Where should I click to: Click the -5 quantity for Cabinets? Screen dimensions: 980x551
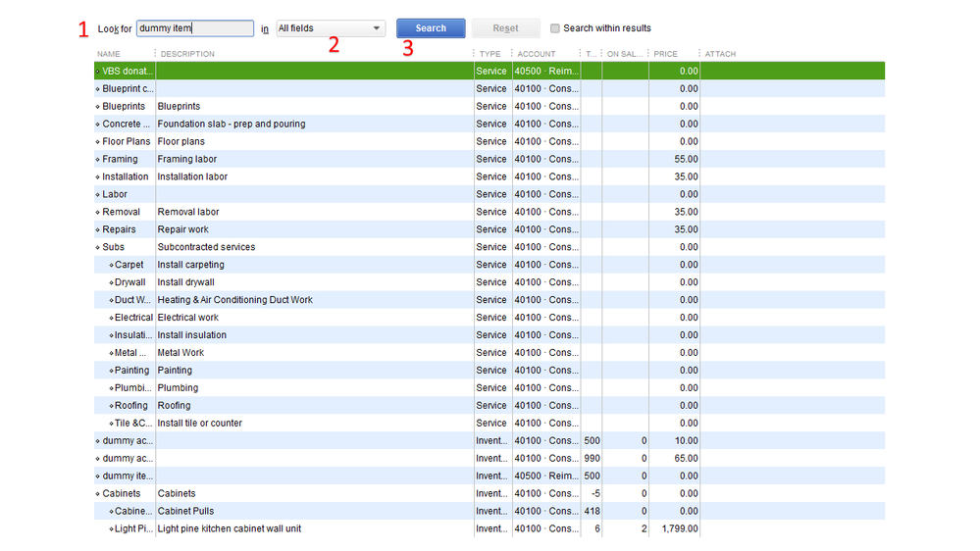(x=595, y=493)
